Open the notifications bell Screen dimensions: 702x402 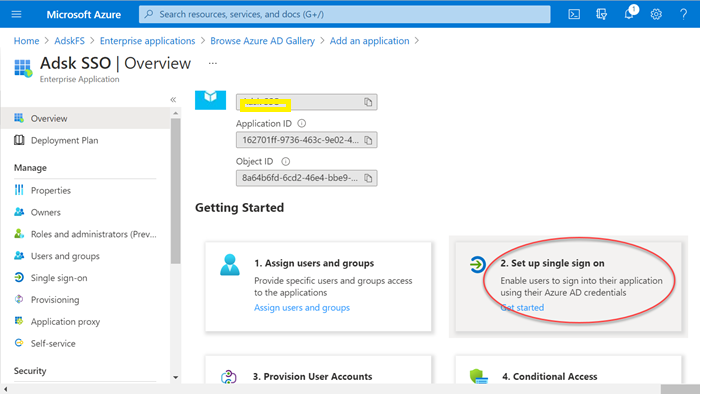point(629,13)
